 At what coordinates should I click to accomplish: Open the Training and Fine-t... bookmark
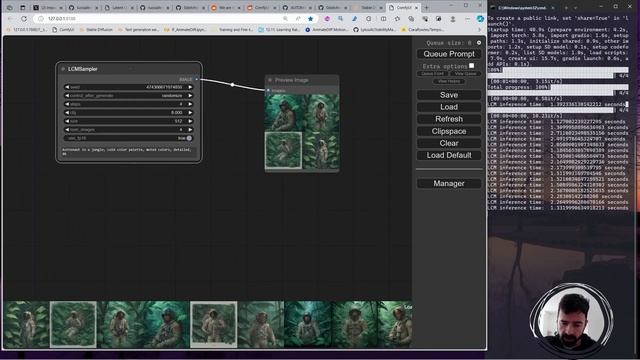pyautogui.click(x=233, y=29)
